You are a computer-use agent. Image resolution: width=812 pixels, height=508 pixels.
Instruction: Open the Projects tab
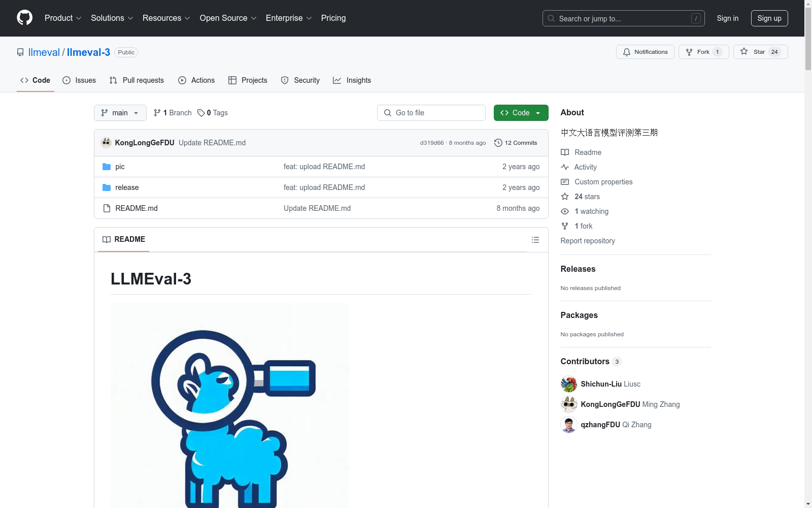[x=248, y=80]
